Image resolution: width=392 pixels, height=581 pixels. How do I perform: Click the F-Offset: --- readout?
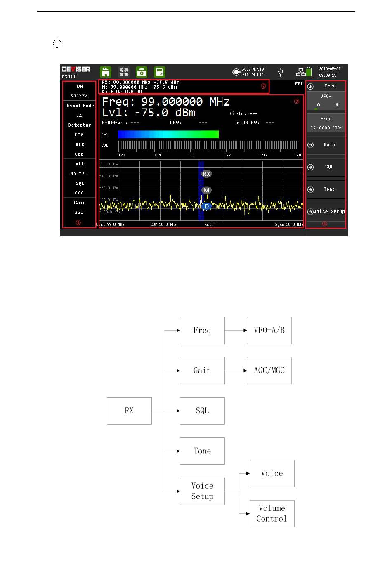(x=120, y=123)
